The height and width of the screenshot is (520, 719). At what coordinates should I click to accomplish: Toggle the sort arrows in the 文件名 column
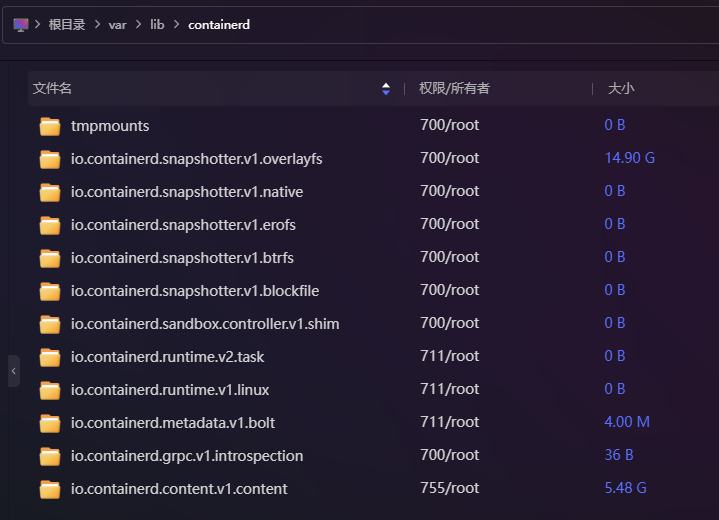(x=386, y=89)
